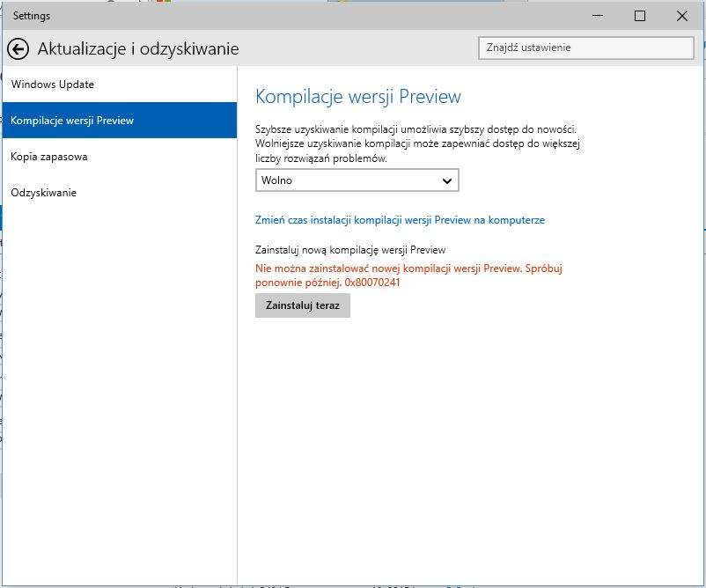Image resolution: width=706 pixels, height=588 pixels.
Task: Open Odzyskiwanie section
Action: [120, 192]
